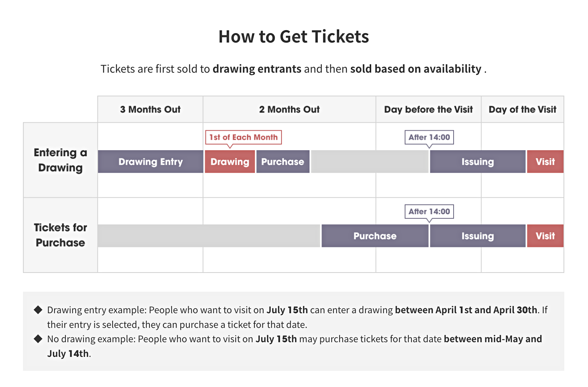Viewport: 588px width, 387px height.
Task: Click the "3 Months Out" column header
Action: (150, 110)
